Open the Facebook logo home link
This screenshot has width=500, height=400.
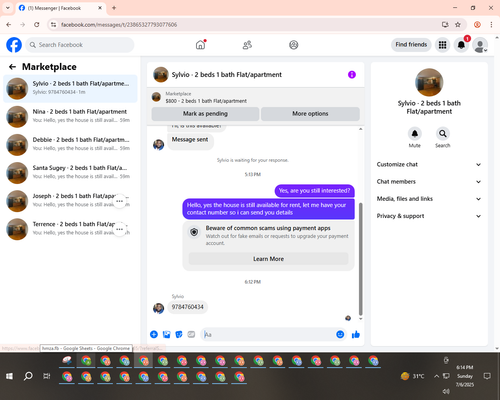point(14,45)
